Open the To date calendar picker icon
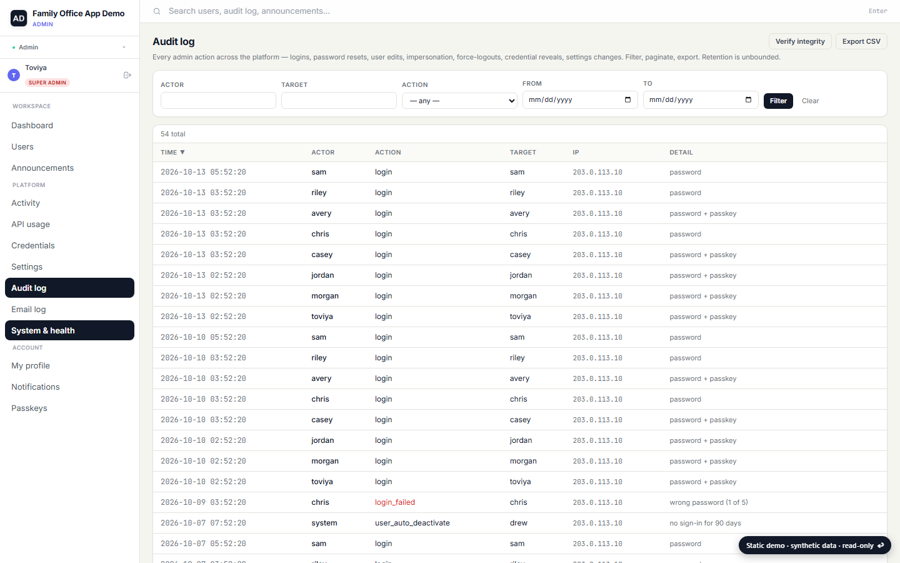The height and width of the screenshot is (563, 900). coord(748,100)
